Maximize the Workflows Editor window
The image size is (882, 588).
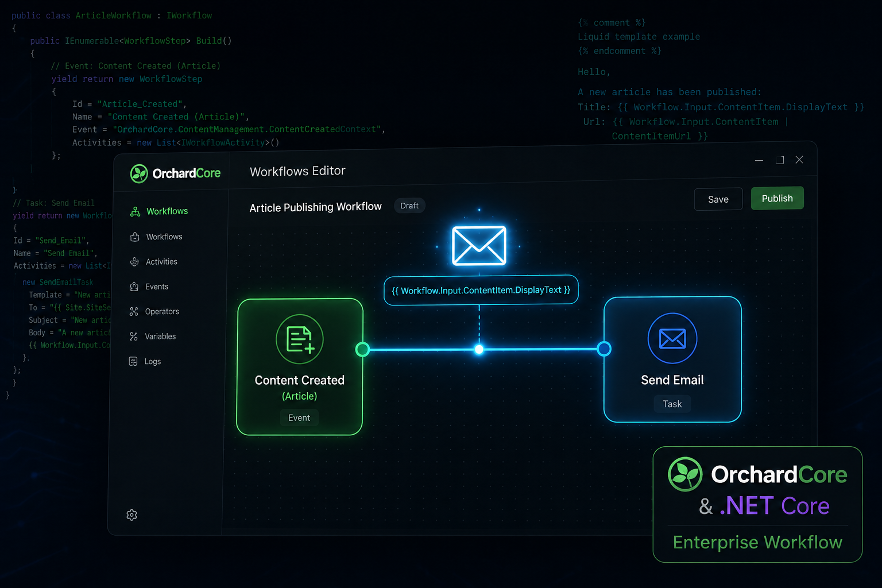pos(780,160)
